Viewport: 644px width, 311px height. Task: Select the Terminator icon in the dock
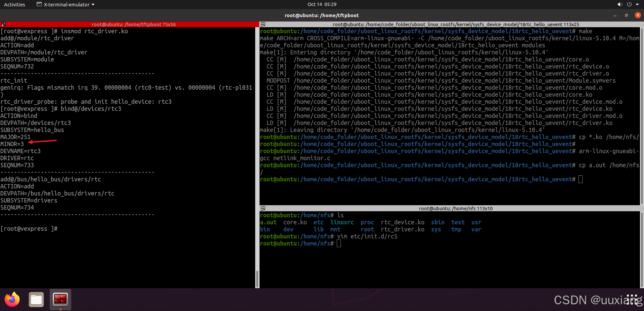click(60, 300)
